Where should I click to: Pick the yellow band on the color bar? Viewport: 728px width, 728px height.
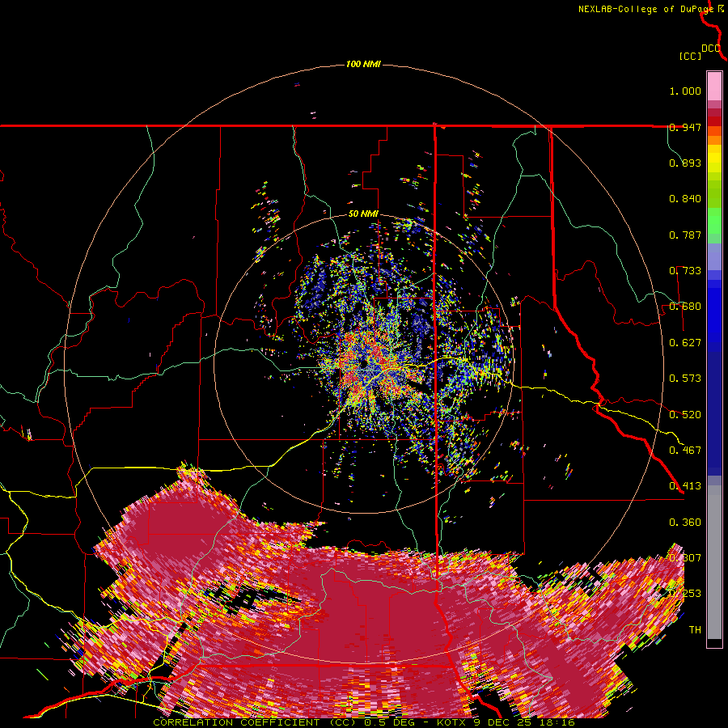(x=714, y=160)
